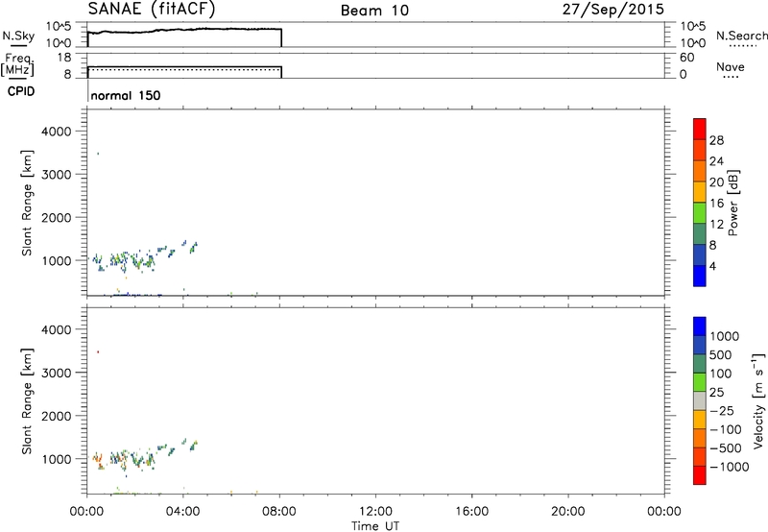
Task: Click the N.Search legend label
Action: (x=741, y=36)
